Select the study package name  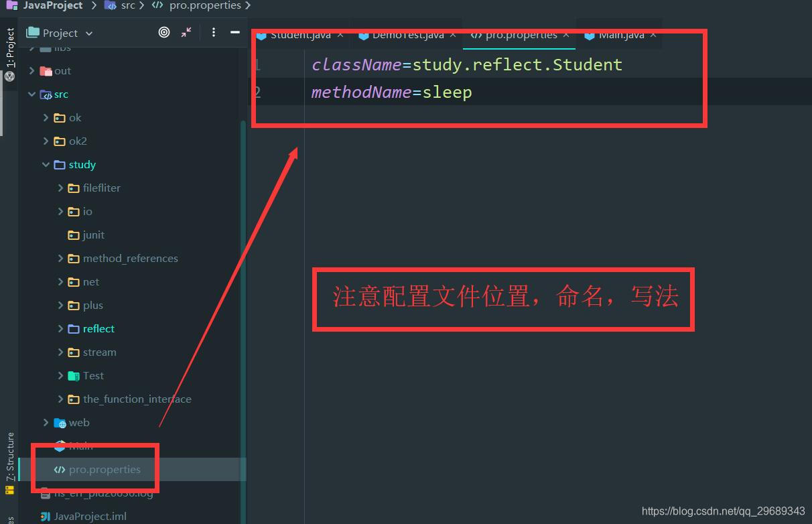(82, 164)
